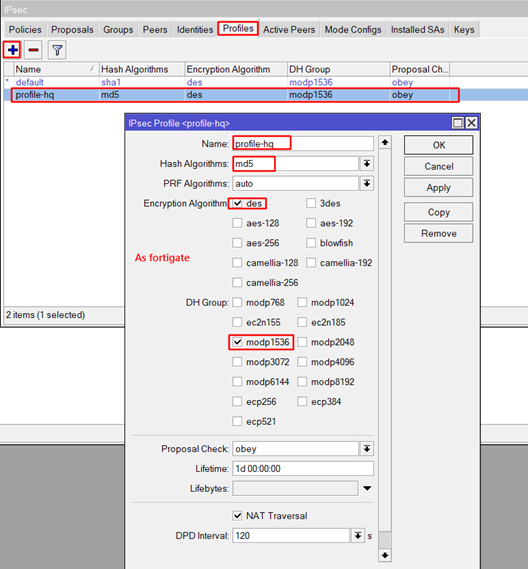Sort by Hash Algorithms column header
The image size is (528, 569).
(x=142, y=69)
